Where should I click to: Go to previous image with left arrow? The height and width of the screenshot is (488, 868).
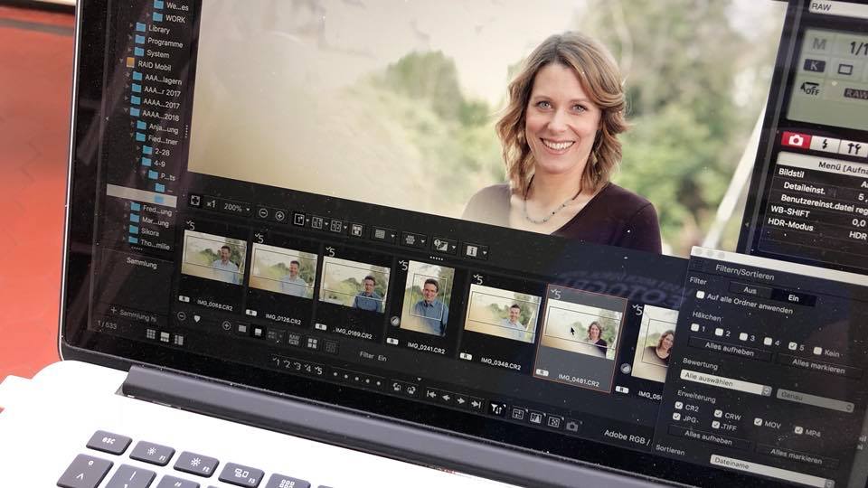pos(446,398)
